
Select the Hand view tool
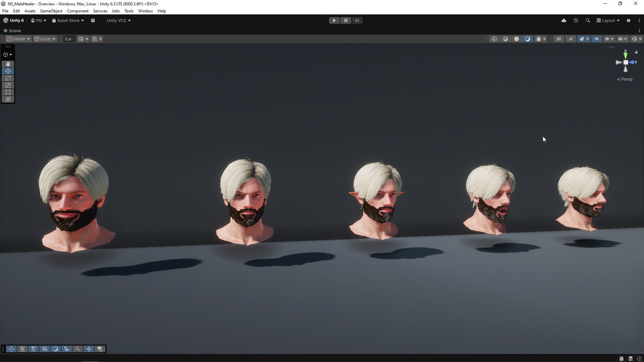click(8, 64)
